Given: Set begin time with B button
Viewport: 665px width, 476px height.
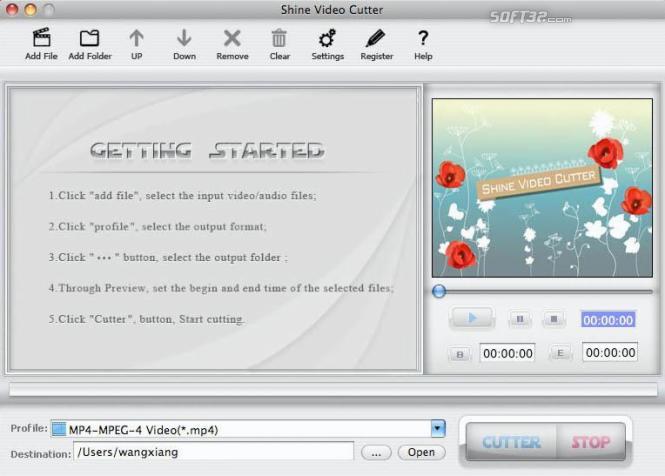Looking at the screenshot, I should click(460, 354).
